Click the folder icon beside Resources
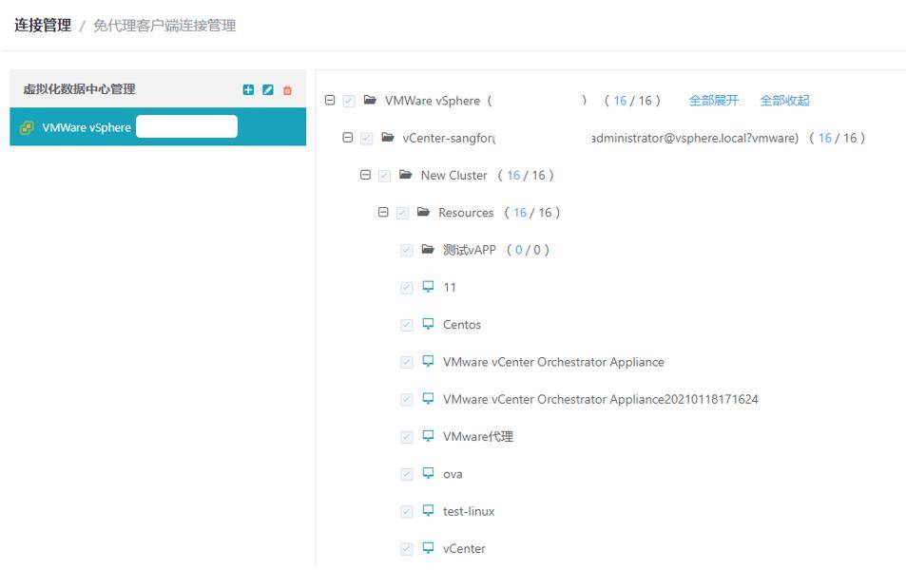The width and height of the screenshot is (906, 588). (x=424, y=212)
